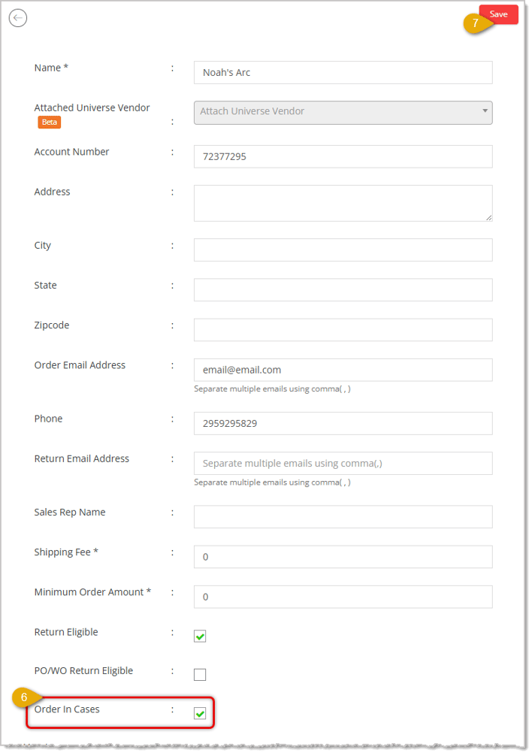Click the back arrow icon
The width and height of the screenshot is (532, 756).
point(18,18)
